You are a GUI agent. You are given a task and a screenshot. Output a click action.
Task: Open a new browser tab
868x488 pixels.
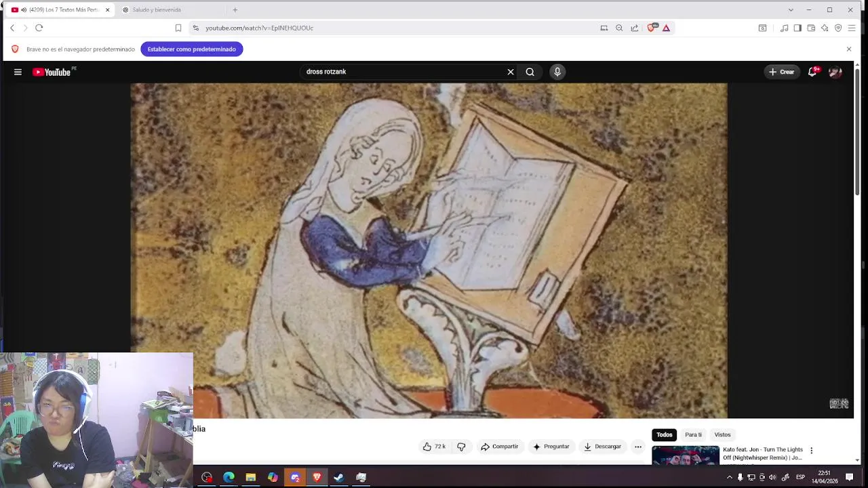click(x=235, y=9)
